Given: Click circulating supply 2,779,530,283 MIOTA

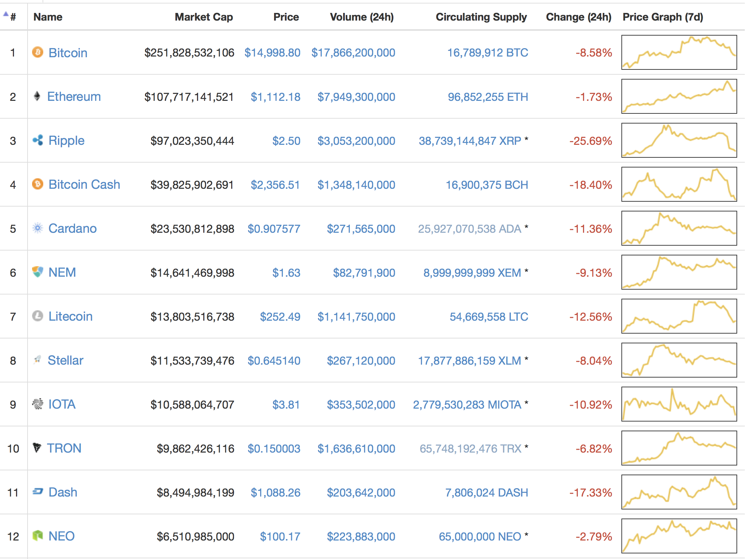Looking at the screenshot, I should click(x=467, y=405).
